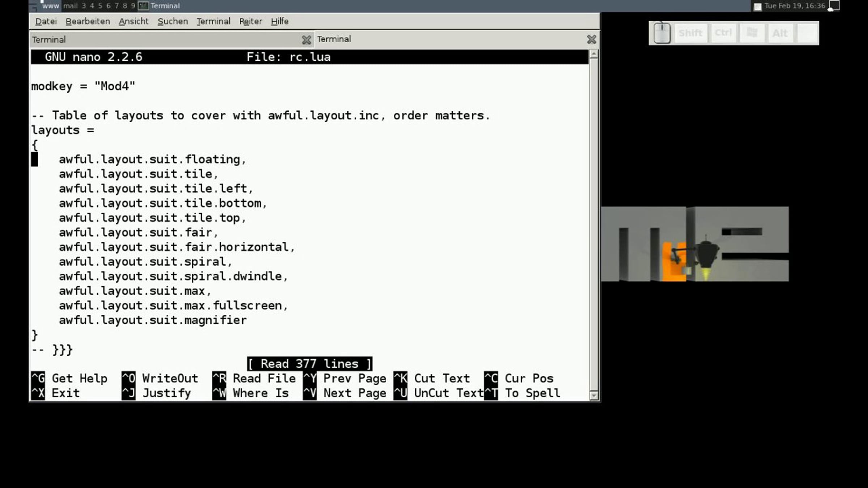Click the Terminal icon in the taskbar
868x488 pixels.
tap(144, 6)
